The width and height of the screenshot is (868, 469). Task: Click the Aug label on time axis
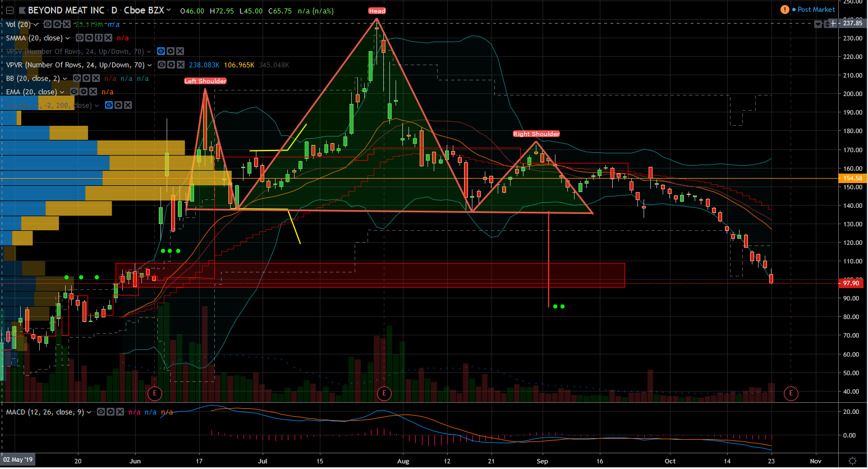(x=403, y=461)
